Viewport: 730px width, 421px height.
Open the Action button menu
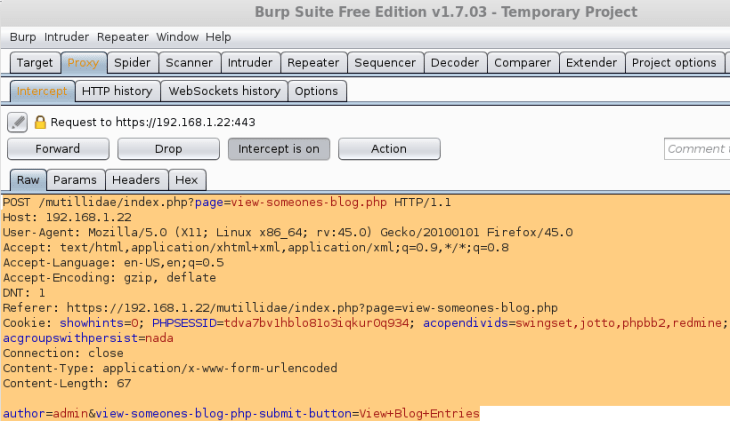(x=389, y=149)
